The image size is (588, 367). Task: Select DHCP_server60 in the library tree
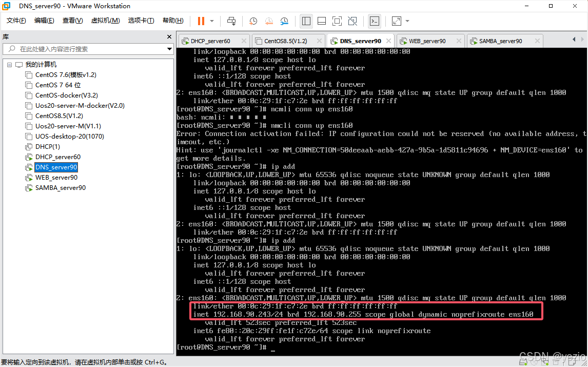point(58,157)
